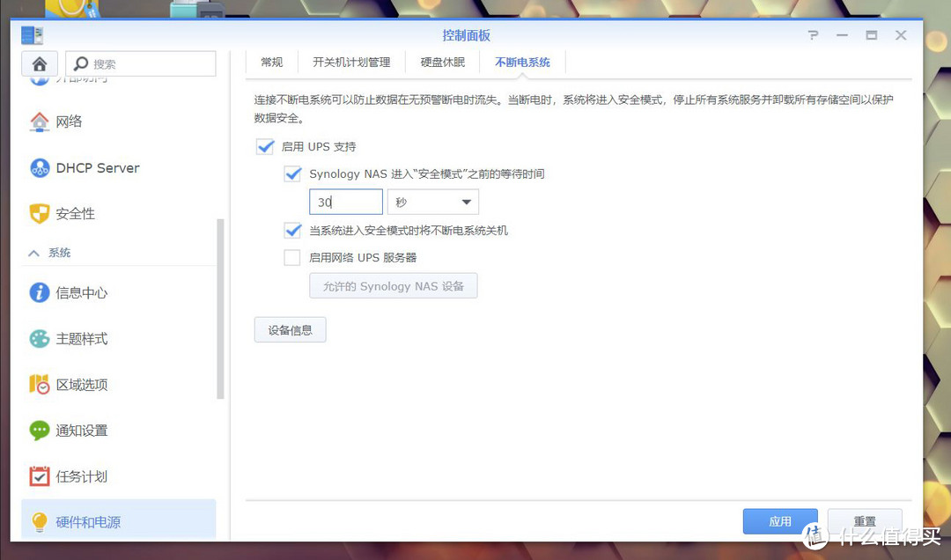
Task: Toggle the safe mode wait time checkbox
Action: (292, 174)
